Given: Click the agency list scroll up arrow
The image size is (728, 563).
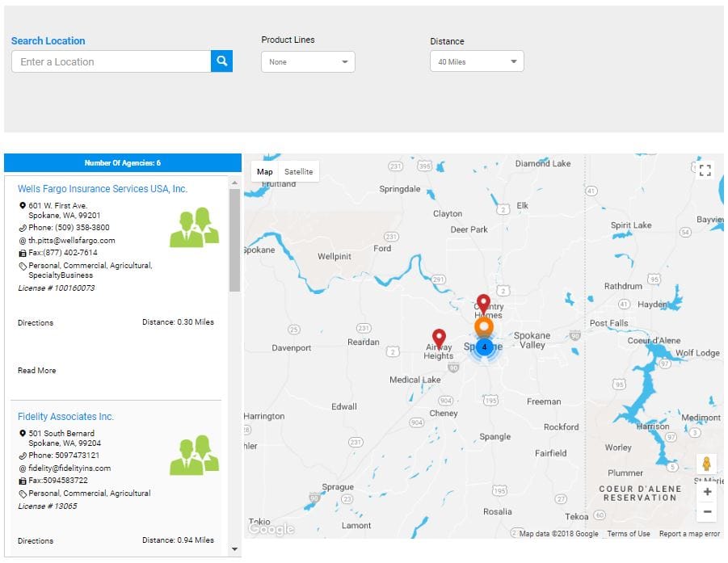Looking at the screenshot, I should tap(234, 183).
